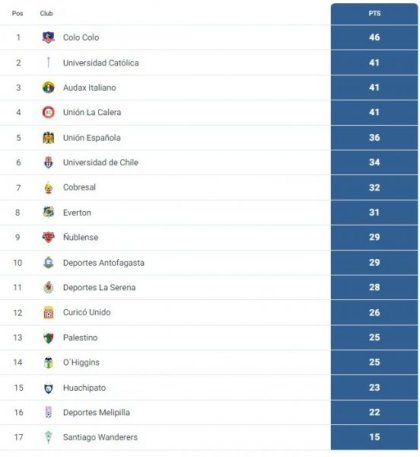Screen dimensions: 420x457
Task: Select the Audax Italiano club badge
Action: (48, 87)
